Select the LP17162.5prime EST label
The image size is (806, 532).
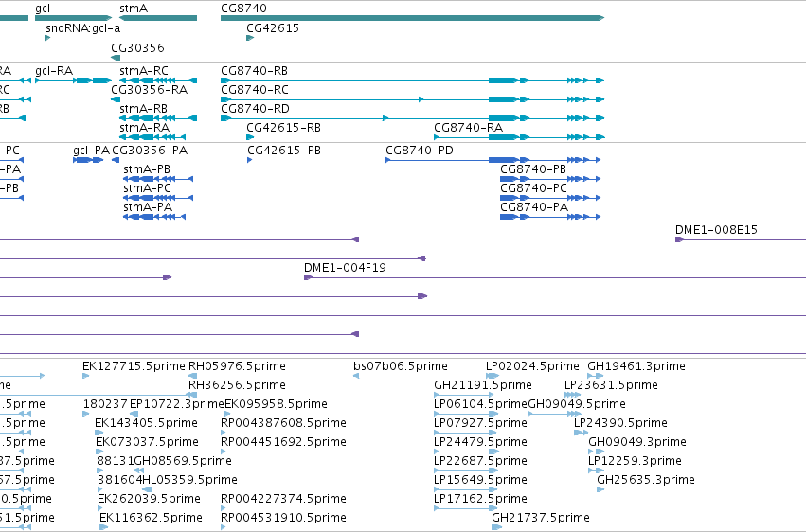point(480,499)
